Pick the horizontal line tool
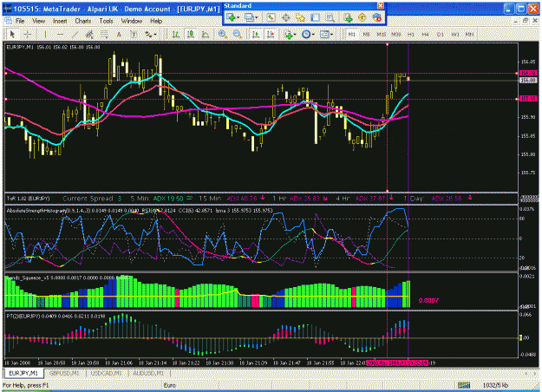Screen dimensions: 542x392 click(x=60, y=34)
